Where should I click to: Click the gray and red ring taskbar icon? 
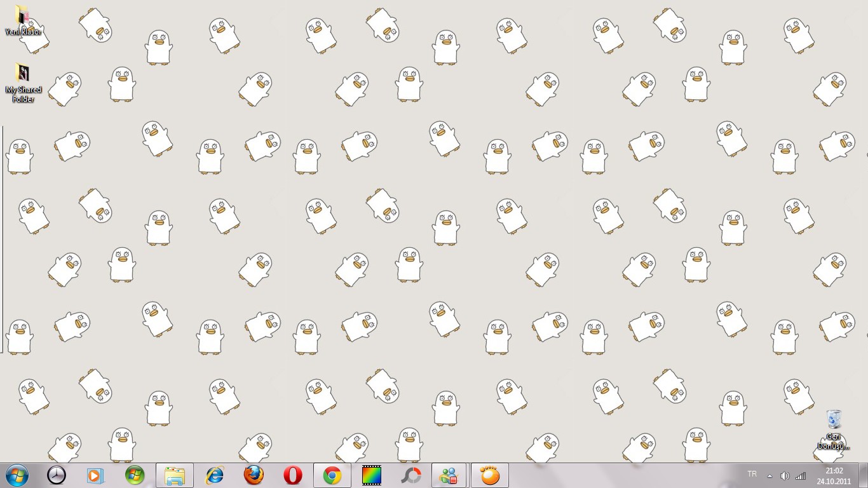pyautogui.click(x=411, y=475)
